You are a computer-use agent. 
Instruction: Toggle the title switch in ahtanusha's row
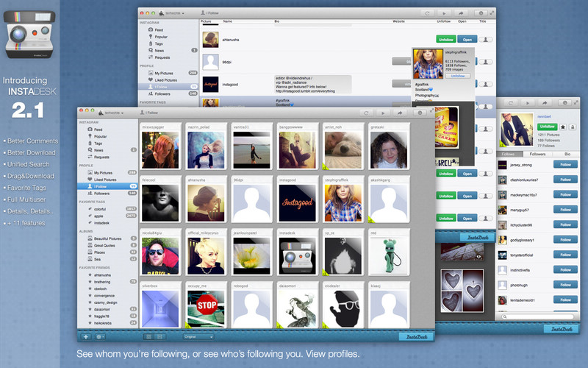pos(487,39)
